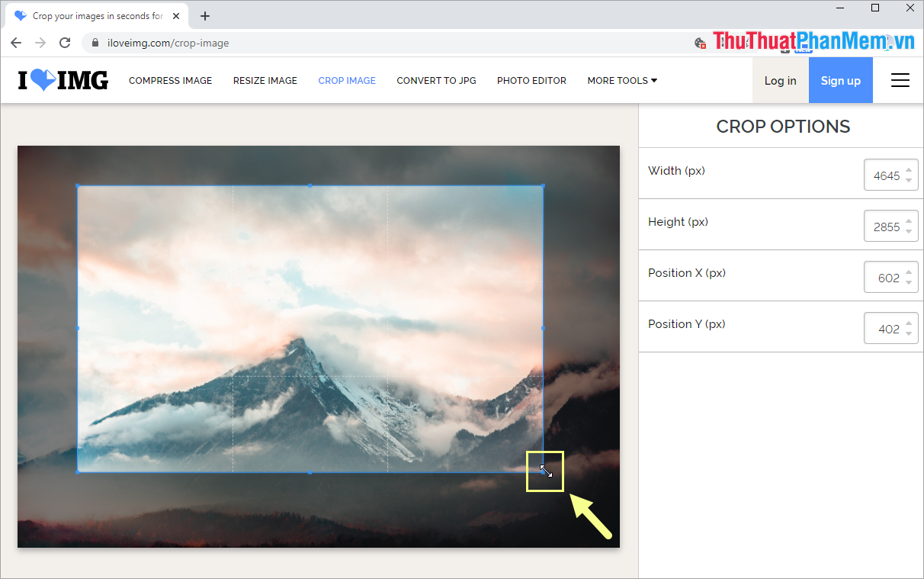Switch to the COMPRESS IMAGE menu item
This screenshot has height=579, width=924.
click(170, 80)
